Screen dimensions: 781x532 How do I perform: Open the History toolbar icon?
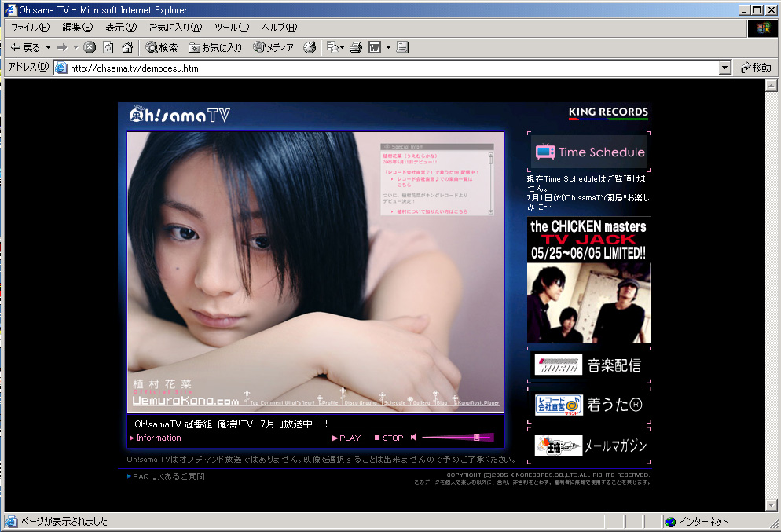click(310, 48)
